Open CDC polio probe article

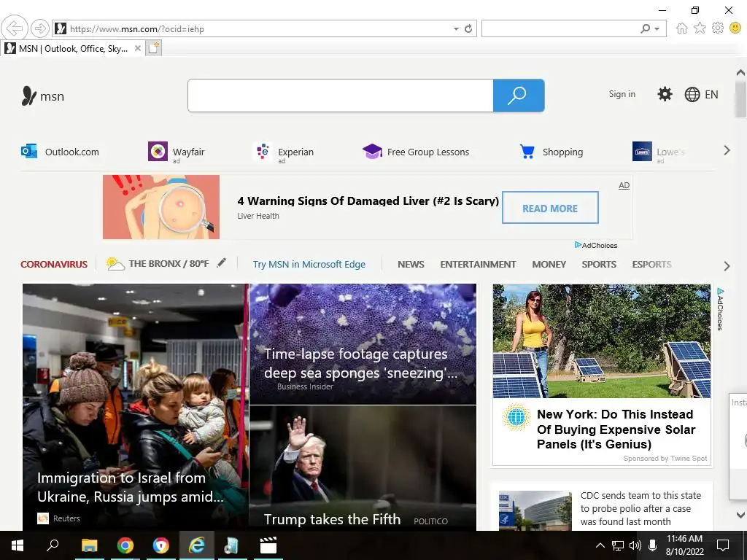(602, 508)
